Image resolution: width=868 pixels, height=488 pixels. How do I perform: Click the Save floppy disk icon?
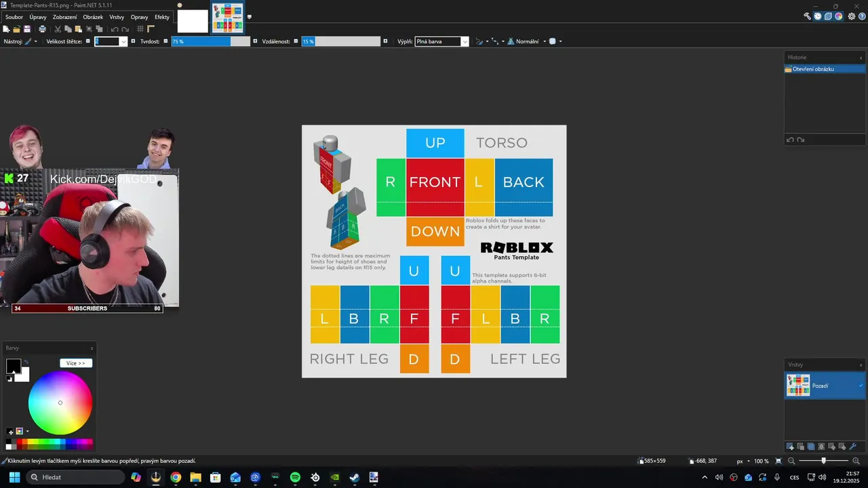(x=27, y=29)
